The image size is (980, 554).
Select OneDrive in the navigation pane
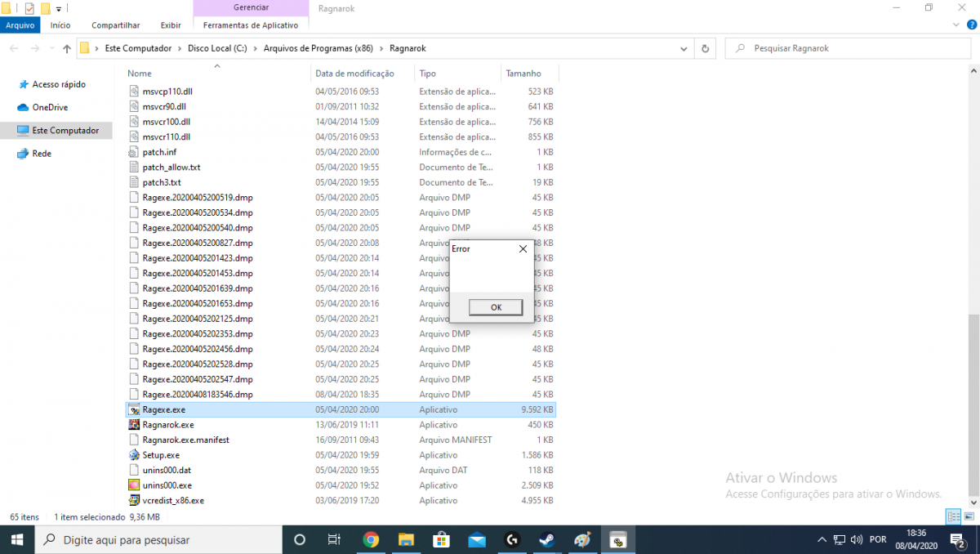coord(50,107)
